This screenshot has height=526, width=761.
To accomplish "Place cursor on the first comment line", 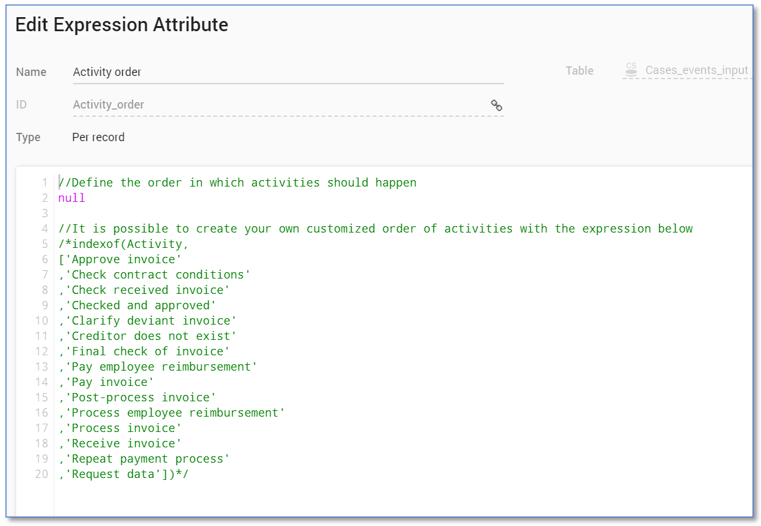I will 238,183.
